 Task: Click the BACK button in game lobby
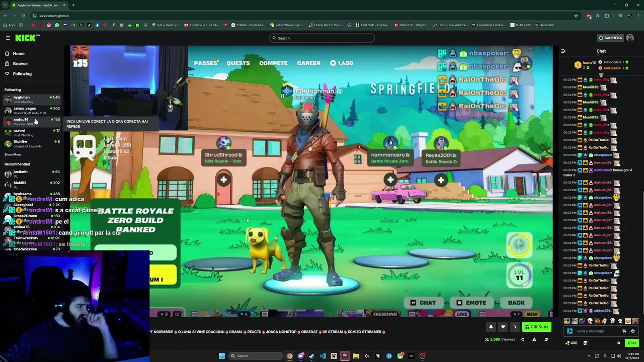(x=516, y=303)
